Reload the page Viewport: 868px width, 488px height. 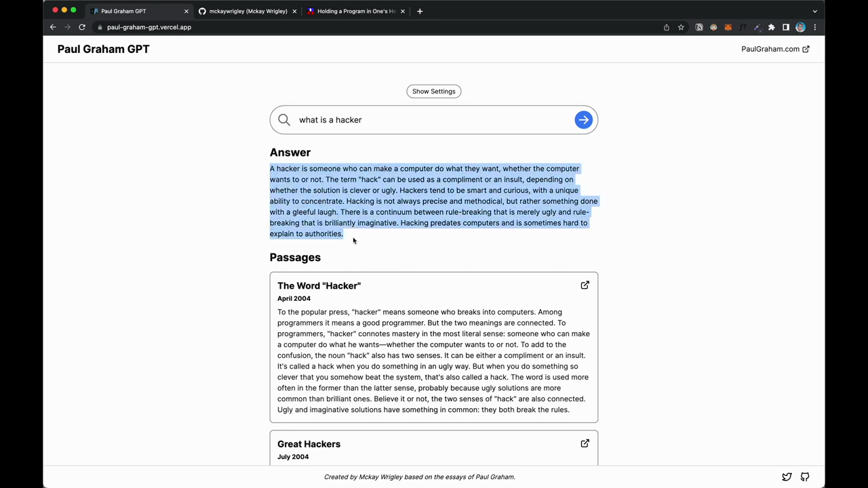pyautogui.click(x=82, y=27)
